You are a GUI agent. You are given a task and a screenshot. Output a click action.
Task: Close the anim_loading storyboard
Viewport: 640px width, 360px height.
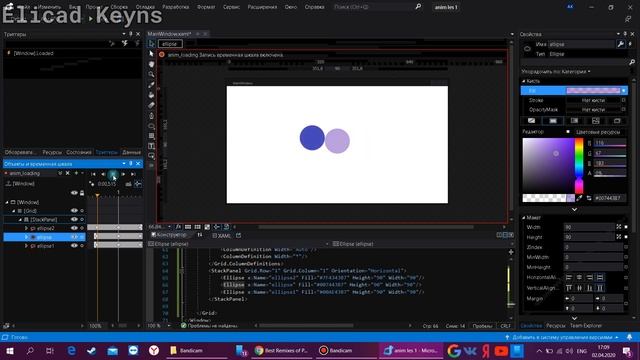point(68,173)
